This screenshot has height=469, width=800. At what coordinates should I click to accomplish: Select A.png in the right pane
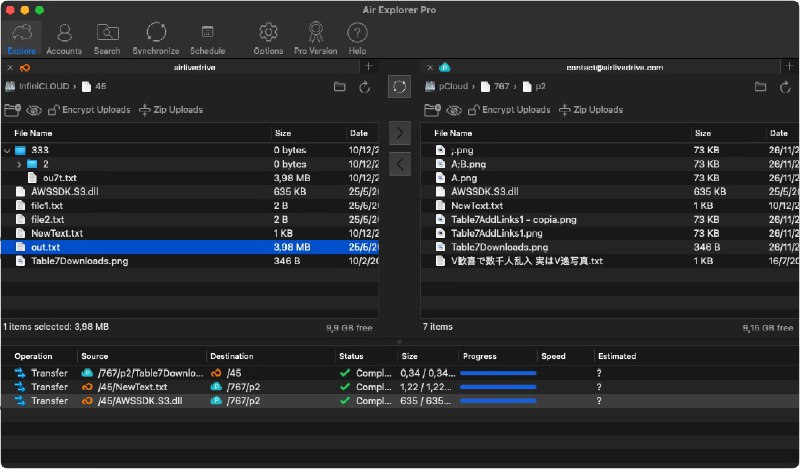tap(610, 178)
